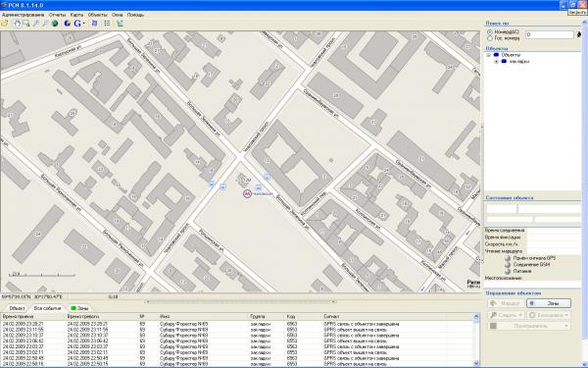588x368 pixels.
Task: Click the zoom out tool icon
Action: click(x=45, y=24)
